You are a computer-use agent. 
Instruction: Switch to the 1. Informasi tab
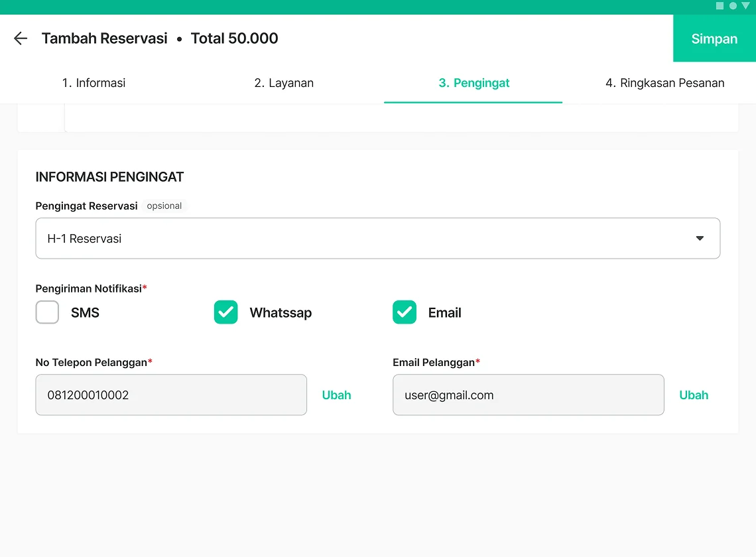click(x=94, y=83)
